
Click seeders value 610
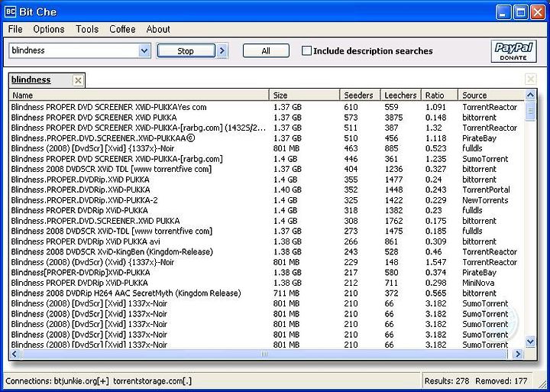pos(351,107)
